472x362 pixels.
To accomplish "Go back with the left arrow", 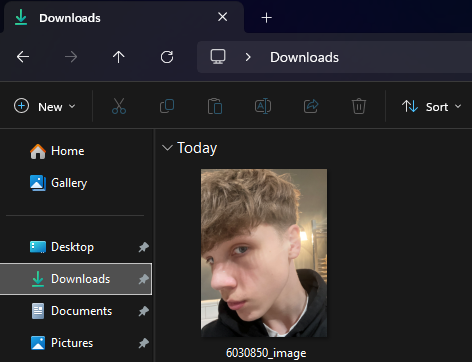I will coord(23,57).
